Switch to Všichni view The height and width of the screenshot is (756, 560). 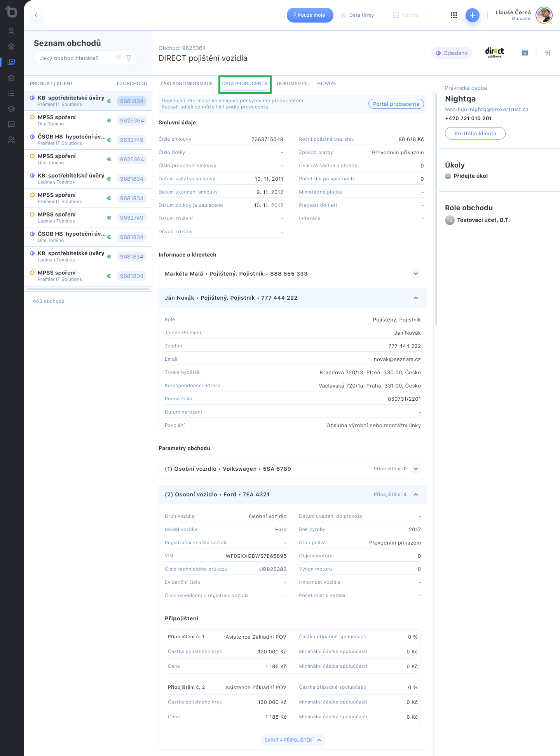tap(406, 15)
